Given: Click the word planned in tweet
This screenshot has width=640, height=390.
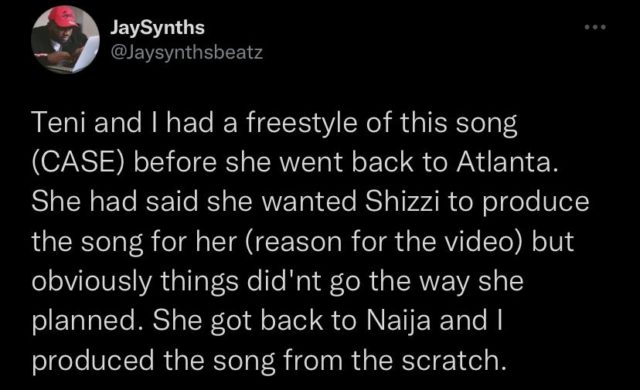Looking at the screenshot, I should click(84, 321).
